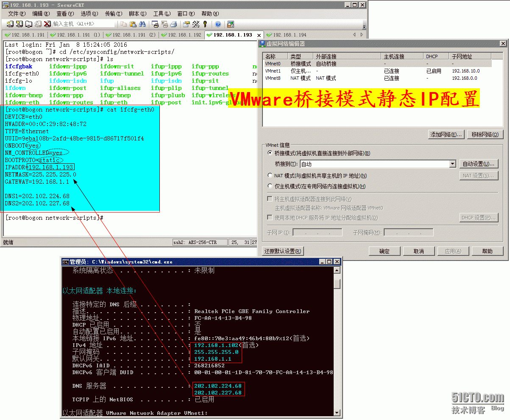Screen dimensions: 510x420
Task: Click the Print Selection toolbar icon
Action: [x=164, y=24]
